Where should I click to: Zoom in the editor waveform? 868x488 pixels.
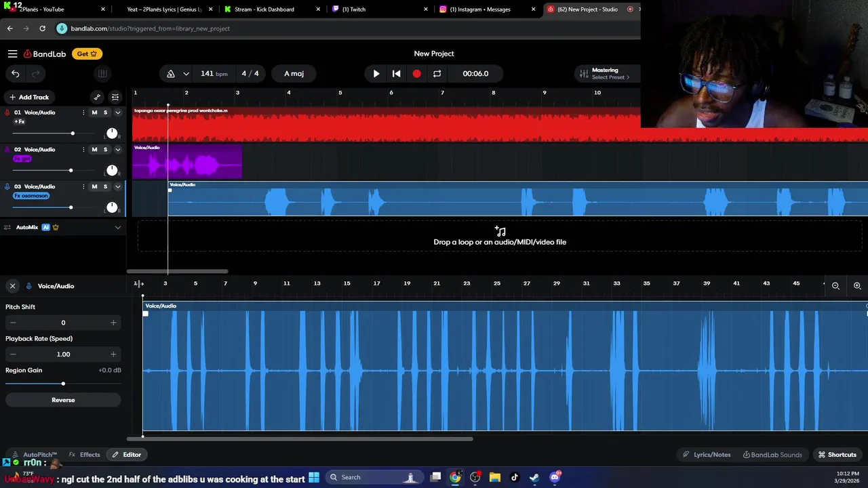point(857,286)
